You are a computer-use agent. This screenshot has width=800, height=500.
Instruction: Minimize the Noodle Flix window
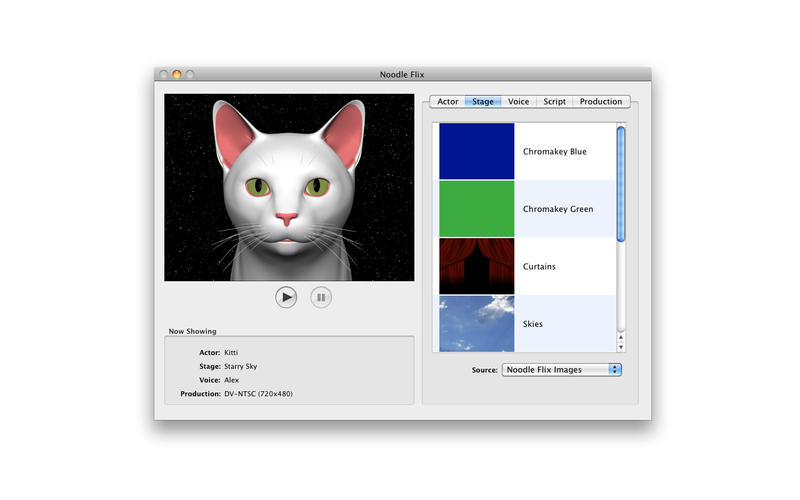(x=177, y=74)
